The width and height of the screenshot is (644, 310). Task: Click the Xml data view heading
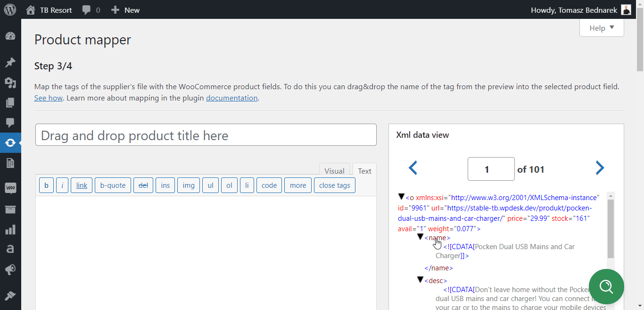(x=422, y=135)
